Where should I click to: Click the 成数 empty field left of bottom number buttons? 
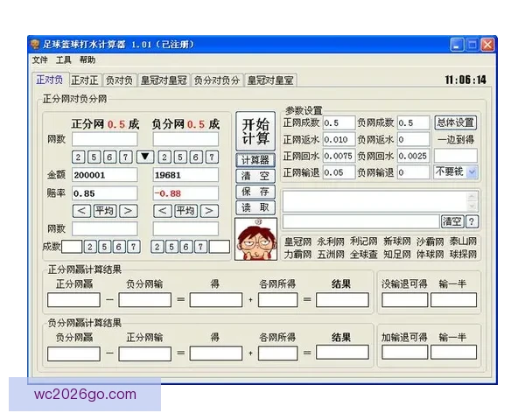[x=72, y=247]
